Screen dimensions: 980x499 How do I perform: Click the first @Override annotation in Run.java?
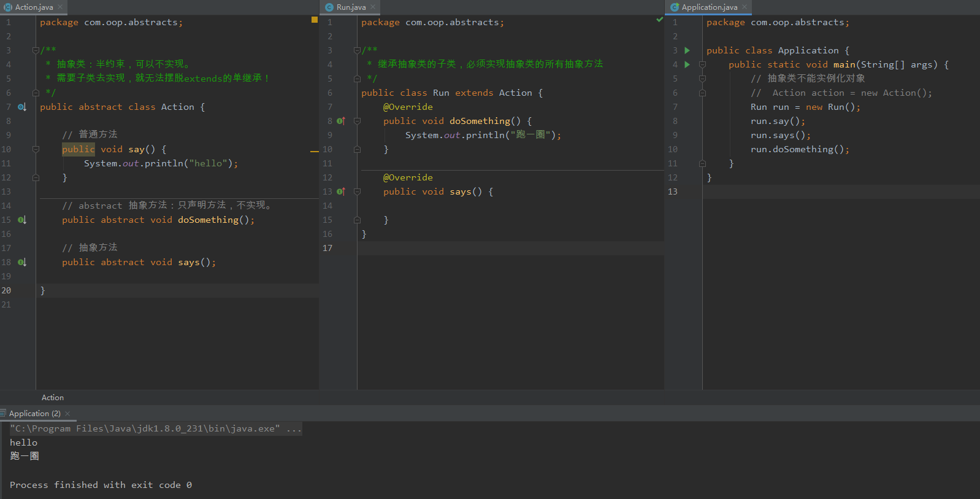(x=408, y=107)
